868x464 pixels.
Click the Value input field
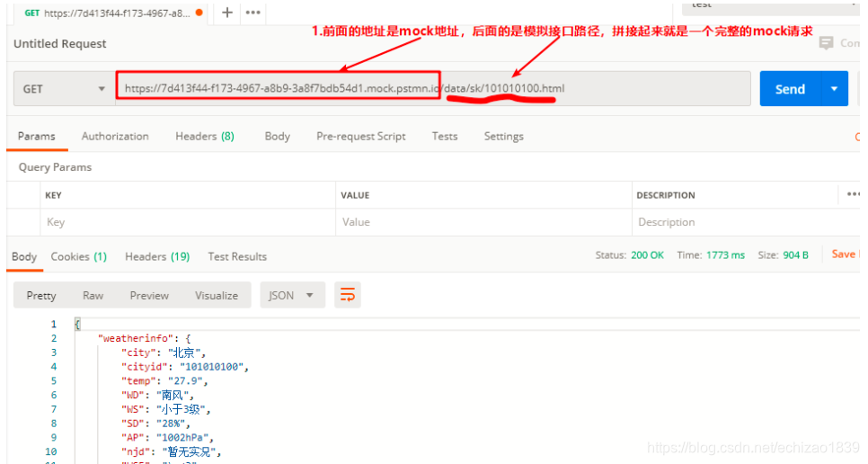(483, 222)
